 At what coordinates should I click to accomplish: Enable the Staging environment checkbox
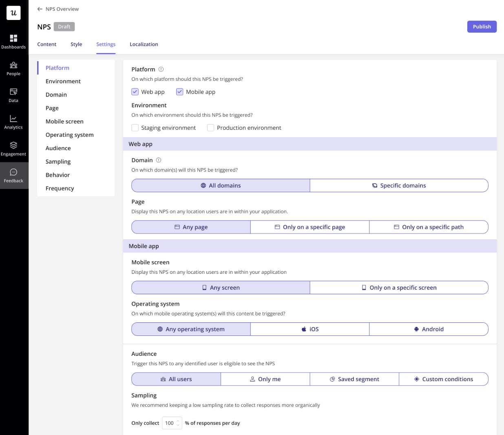(x=135, y=128)
